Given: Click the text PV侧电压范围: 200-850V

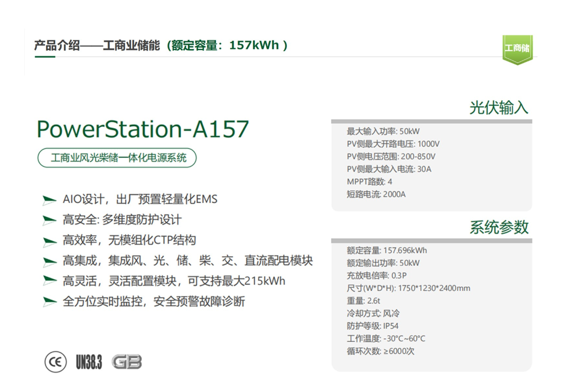Looking at the screenshot, I should click(391, 156).
